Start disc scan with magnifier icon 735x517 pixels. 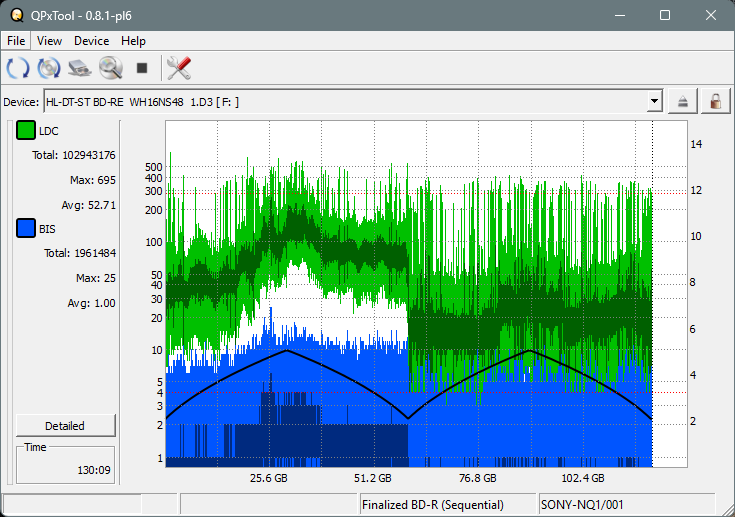click(x=111, y=68)
